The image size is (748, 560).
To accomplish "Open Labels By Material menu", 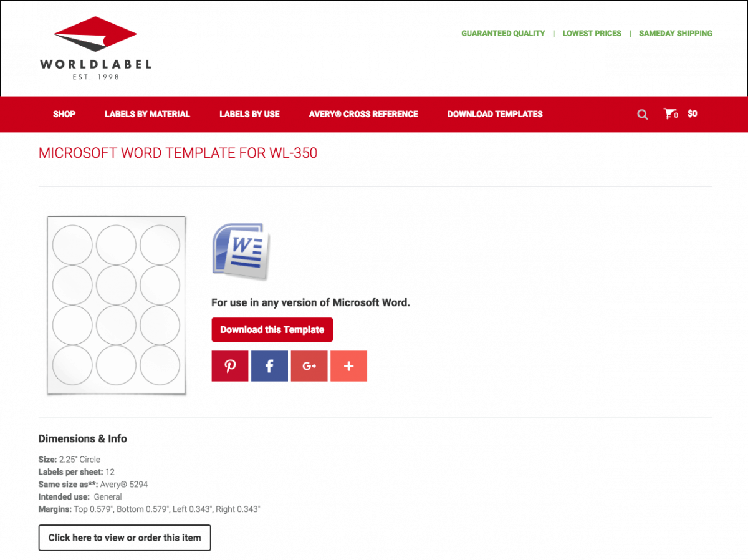I will [147, 114].
